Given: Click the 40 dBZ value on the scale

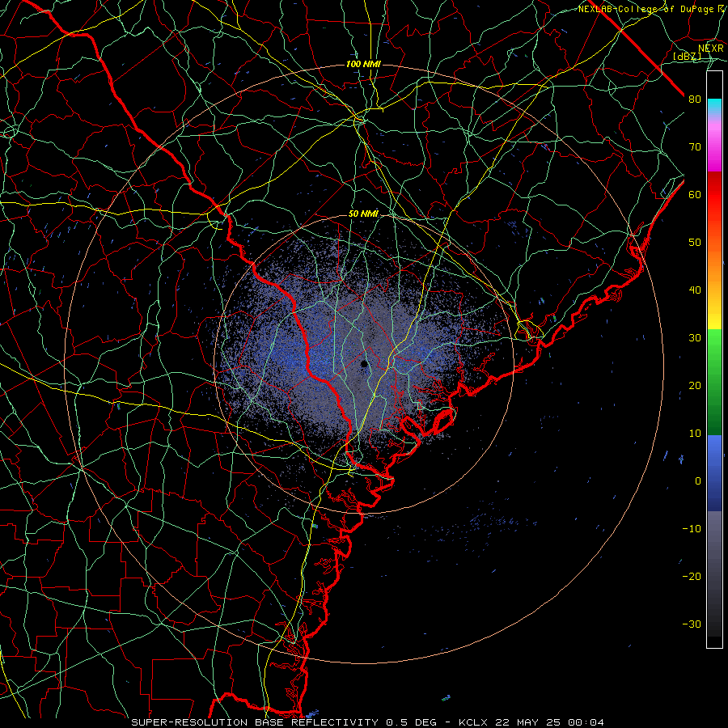Looking at the screenshot, I should pyautogui.click(x=695, y=290).
